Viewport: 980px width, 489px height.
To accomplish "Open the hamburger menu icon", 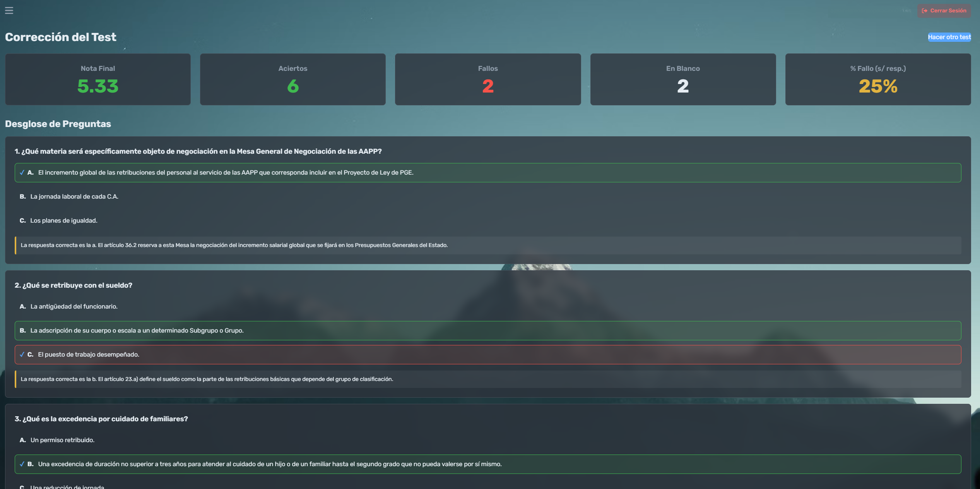I will (x=9, y=10).
